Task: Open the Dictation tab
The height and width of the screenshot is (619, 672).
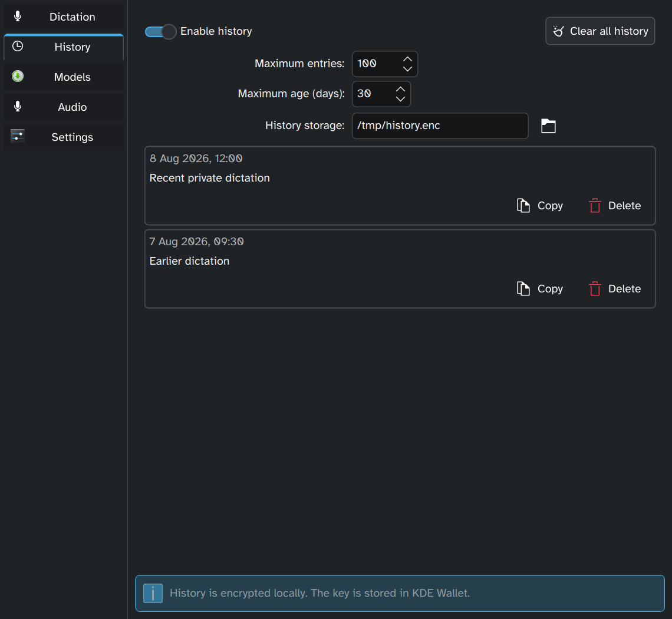Action: coord(64,17)
